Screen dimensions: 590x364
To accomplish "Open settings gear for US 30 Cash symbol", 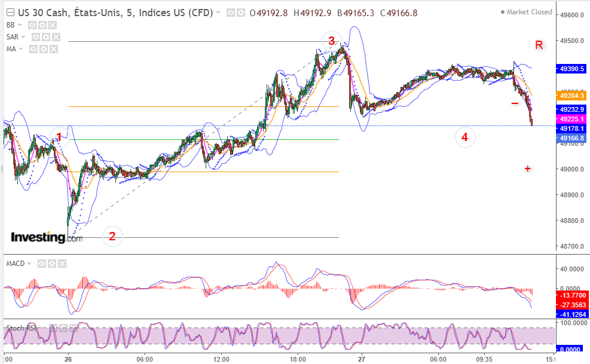I will click(x=240, y=13).
